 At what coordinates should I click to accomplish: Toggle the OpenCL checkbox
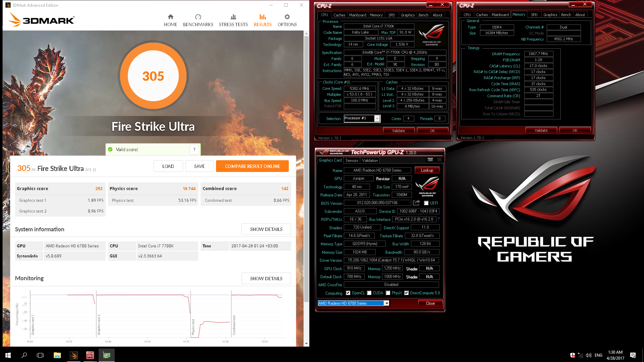(x=348, y=293)
